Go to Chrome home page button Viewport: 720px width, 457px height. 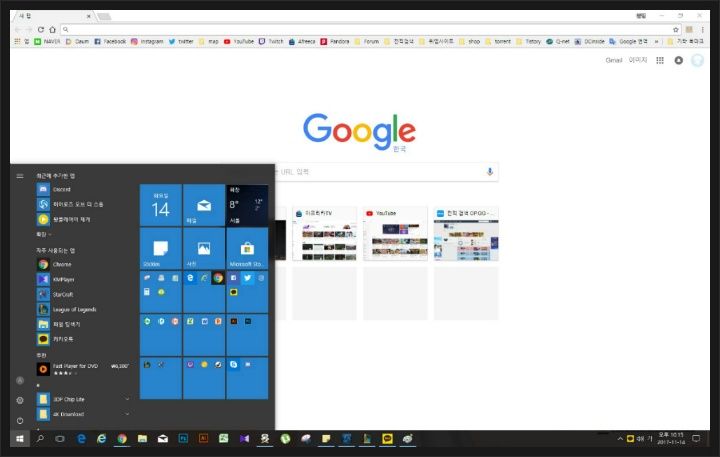(x=52, y=29)
